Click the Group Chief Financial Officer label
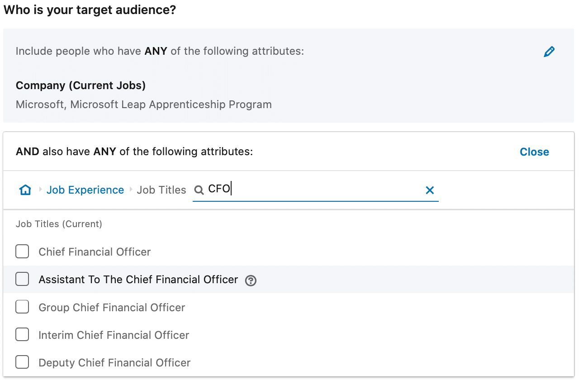 point(112,308)
